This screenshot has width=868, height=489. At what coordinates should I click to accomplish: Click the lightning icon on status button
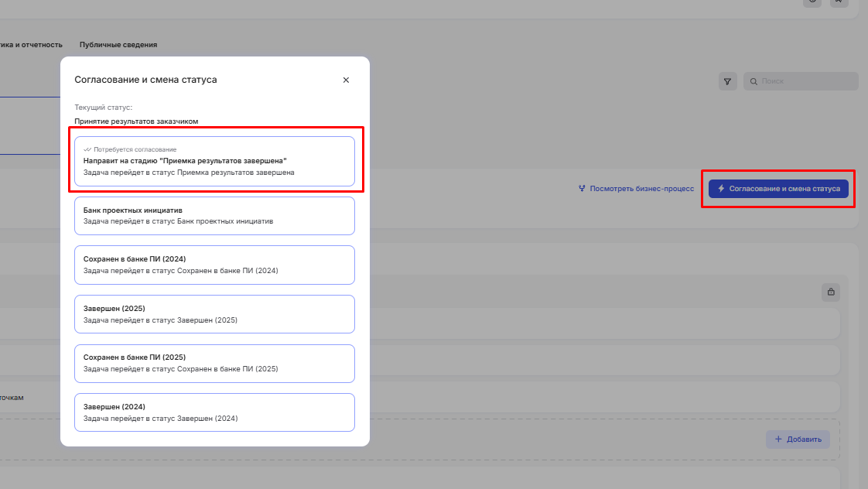click(x=721, y=189)
